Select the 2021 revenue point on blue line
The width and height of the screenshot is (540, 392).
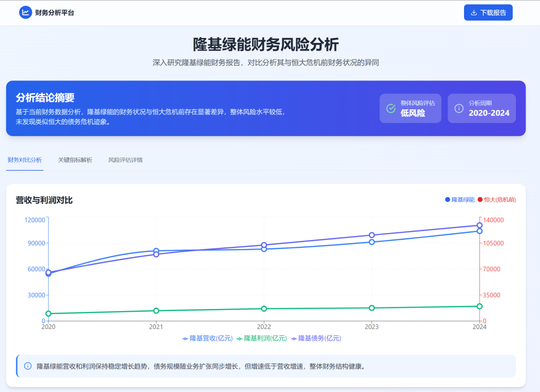tap(156, 251)
